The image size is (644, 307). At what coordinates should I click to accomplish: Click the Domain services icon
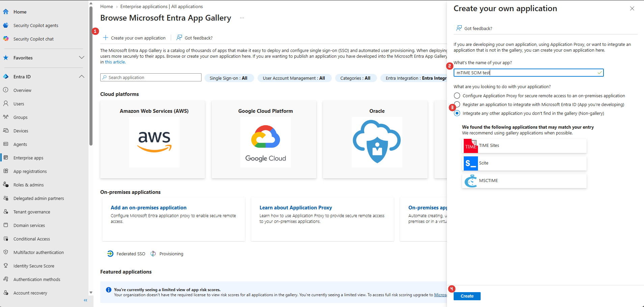(6, 225)
